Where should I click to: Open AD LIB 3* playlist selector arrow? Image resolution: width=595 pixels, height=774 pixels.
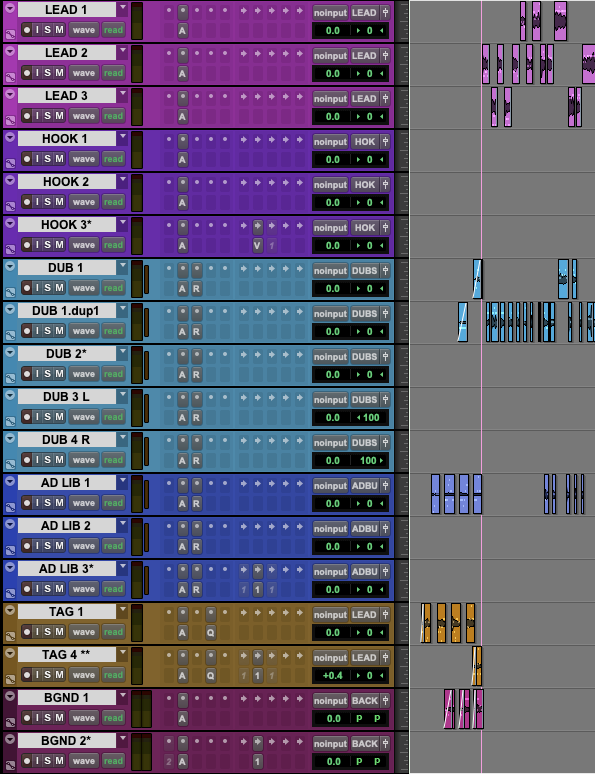tap(122, 568)
